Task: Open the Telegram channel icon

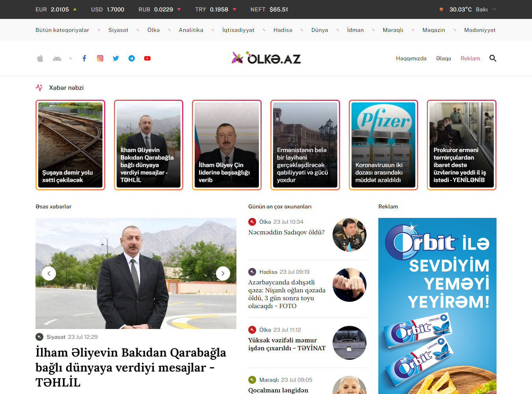Action: 132,58
